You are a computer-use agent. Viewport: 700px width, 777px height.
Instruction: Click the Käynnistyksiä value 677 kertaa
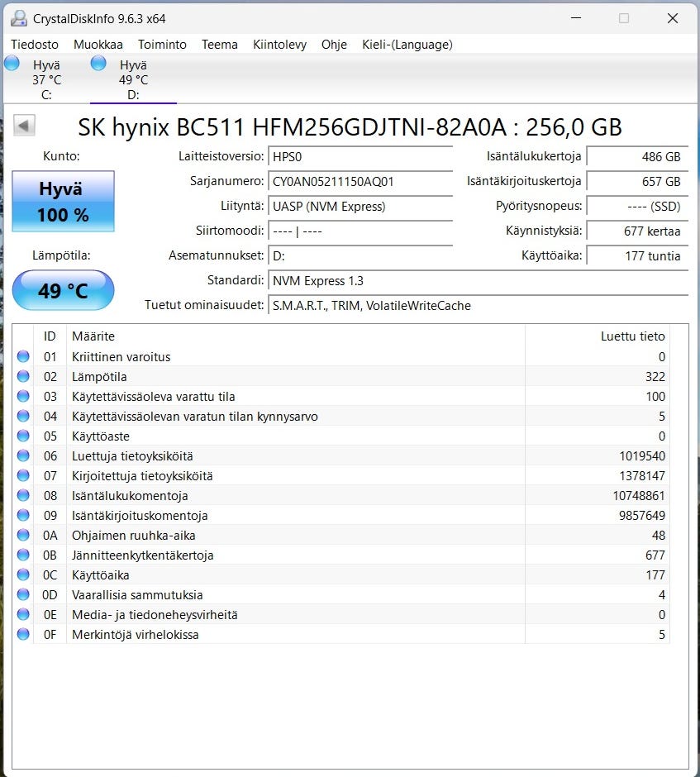click(637, 231)
